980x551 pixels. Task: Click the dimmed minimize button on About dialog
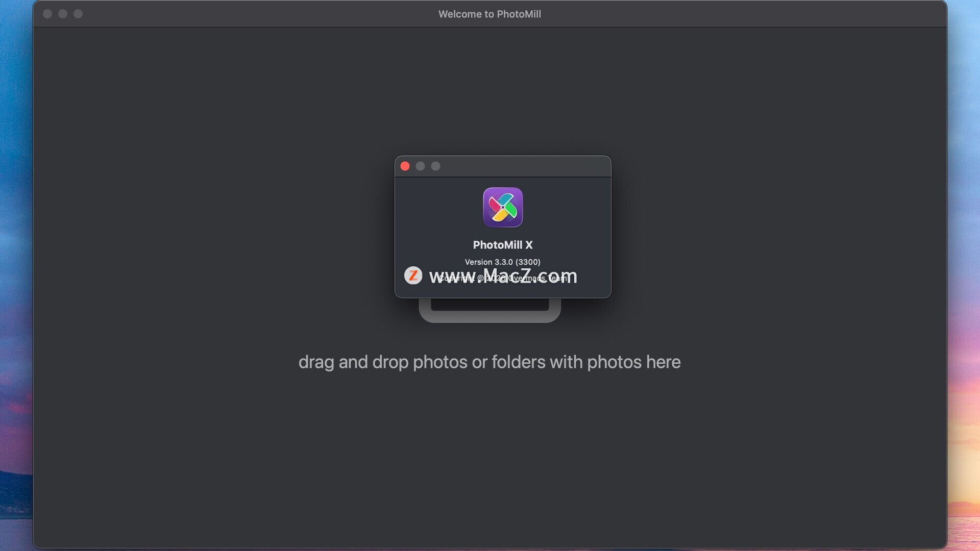point(420,166)
